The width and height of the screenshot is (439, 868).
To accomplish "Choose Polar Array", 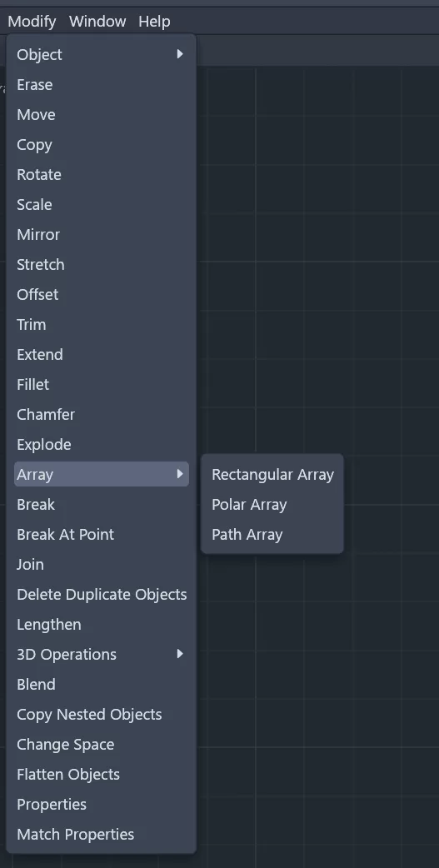I will [x=272, y=504].
